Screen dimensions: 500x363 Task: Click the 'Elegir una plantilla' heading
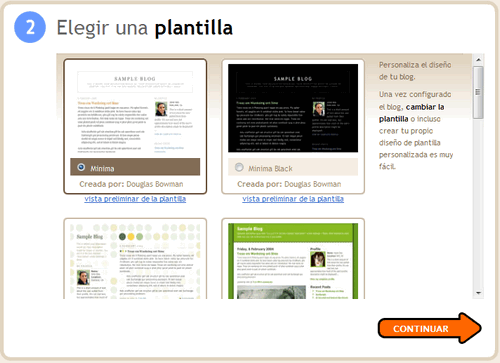pos(145,28)
